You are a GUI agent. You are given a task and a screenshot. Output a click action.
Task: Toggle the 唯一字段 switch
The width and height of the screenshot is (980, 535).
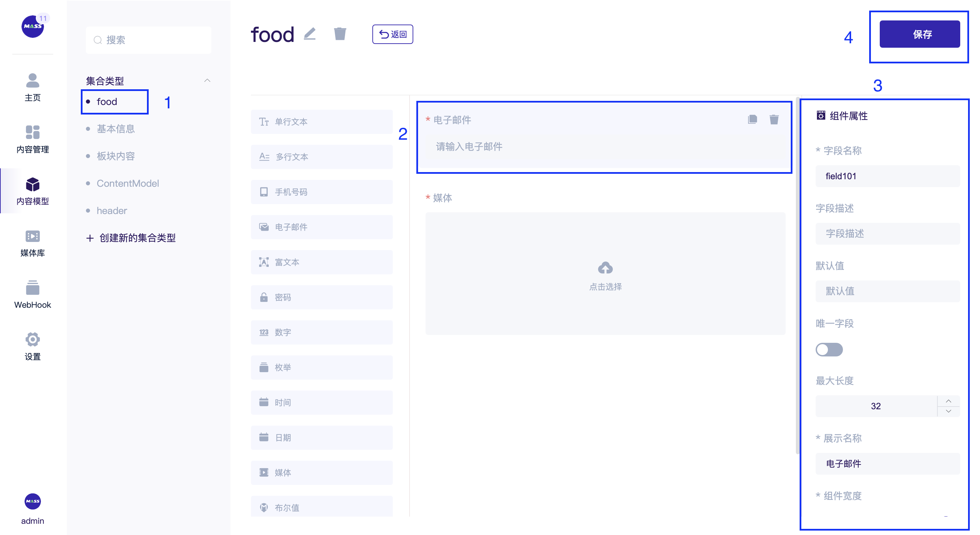coord(829,349)
